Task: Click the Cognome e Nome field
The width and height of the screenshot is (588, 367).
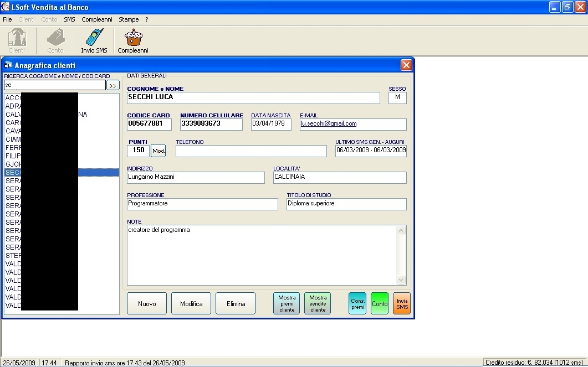Action: 253,98
